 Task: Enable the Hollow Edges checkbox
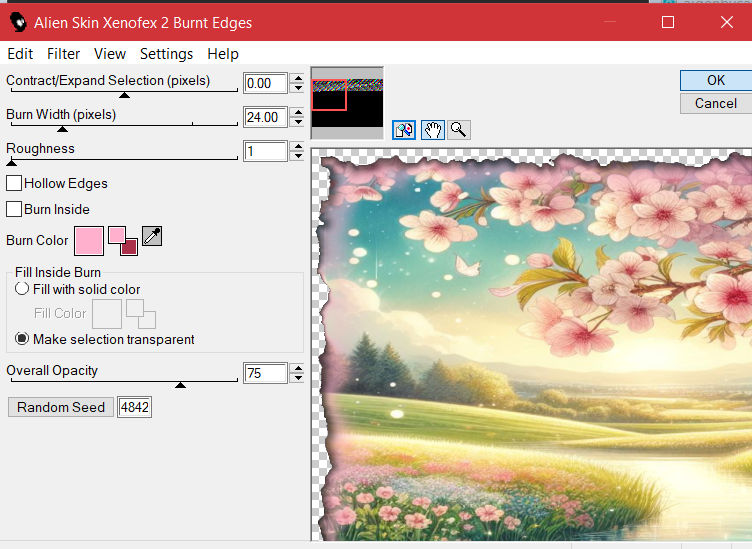pos(14,183)
